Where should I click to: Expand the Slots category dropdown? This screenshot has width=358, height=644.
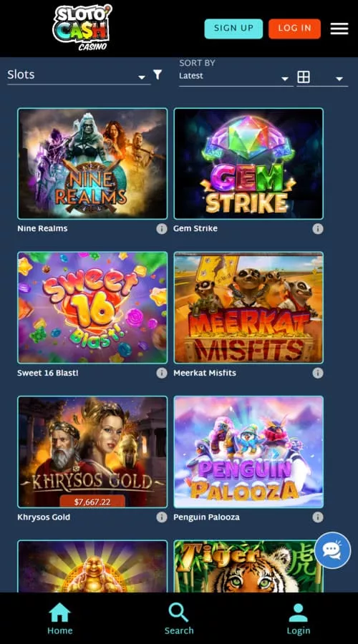pos(79,74)
